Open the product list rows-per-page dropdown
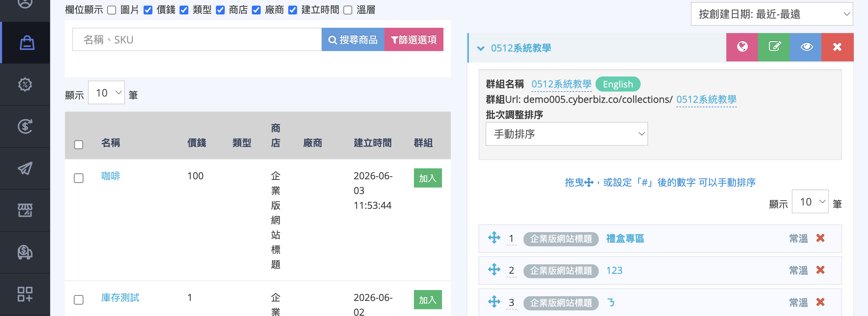Image resolution: width=868 pixels, height=316 pixels. tap(106, 93)
